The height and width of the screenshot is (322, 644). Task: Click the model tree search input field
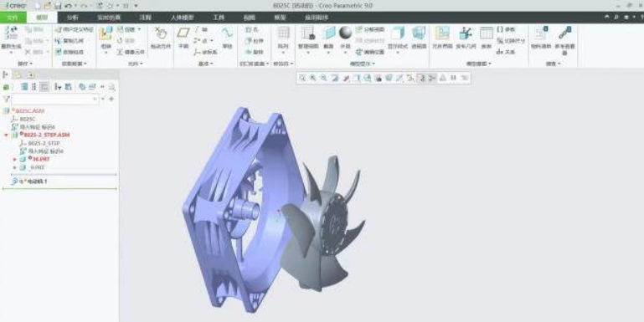[55, 99]
